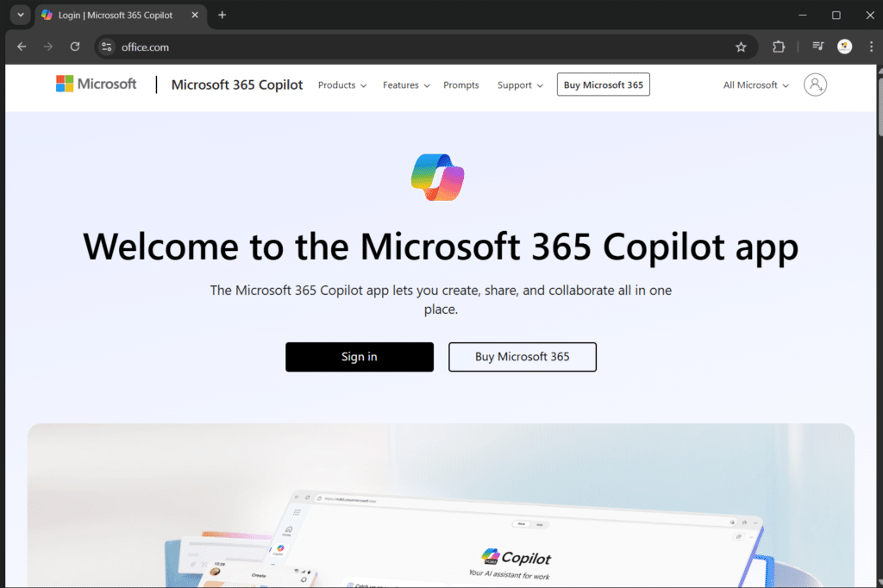View site information icon in address bar
Screen dimensions: 883x588
[x=106, y=47]
